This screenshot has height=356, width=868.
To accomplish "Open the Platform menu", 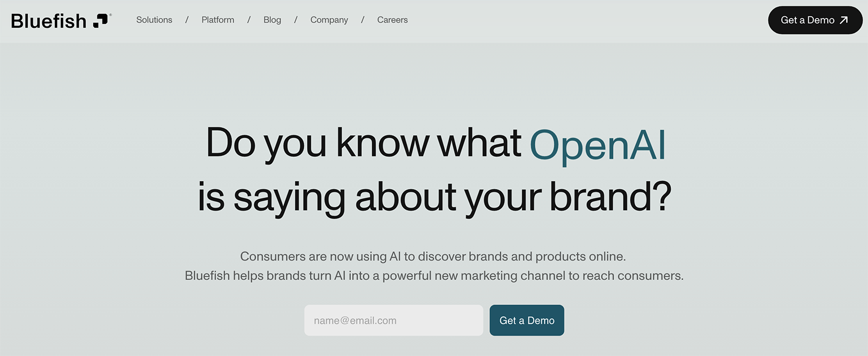I will point(218,20).
